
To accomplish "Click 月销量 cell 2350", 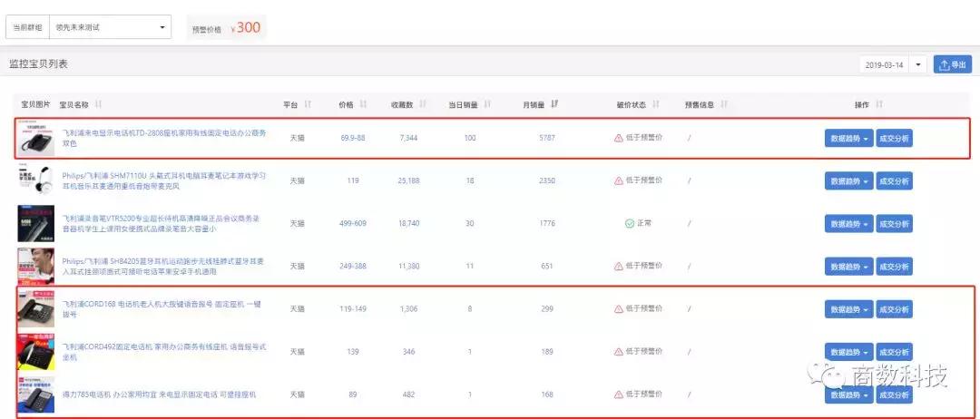I will pyautogui.click(x=547, y=180).
